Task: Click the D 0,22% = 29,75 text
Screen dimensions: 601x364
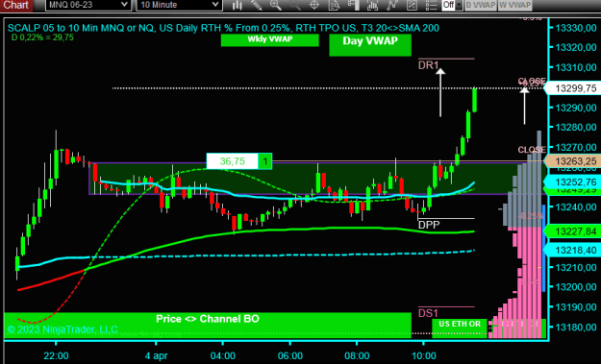Action: tap(42, 37)
